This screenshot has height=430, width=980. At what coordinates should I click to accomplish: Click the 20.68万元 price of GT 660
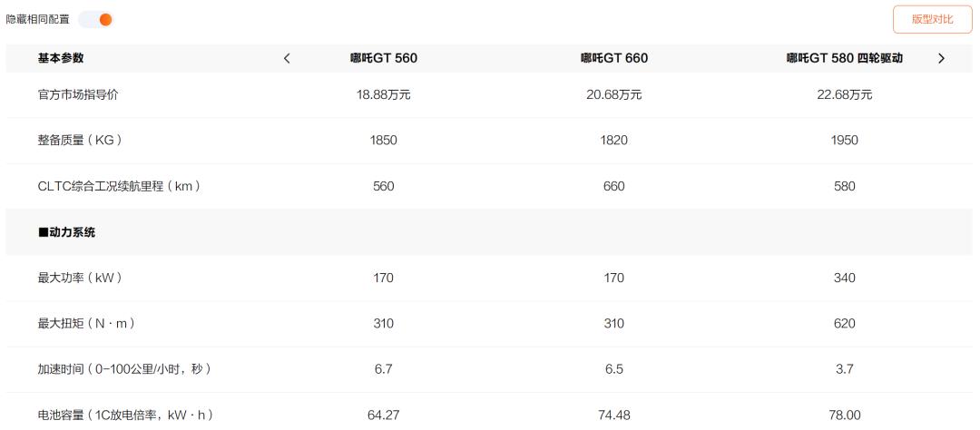tap(613, 95)
